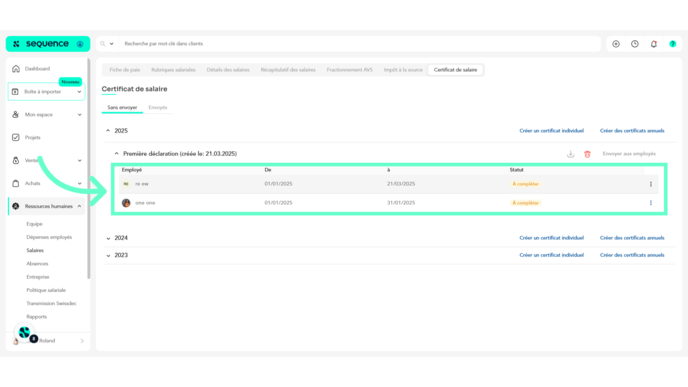Open the Fractionnement AVS tab

[x=350, y=70]
